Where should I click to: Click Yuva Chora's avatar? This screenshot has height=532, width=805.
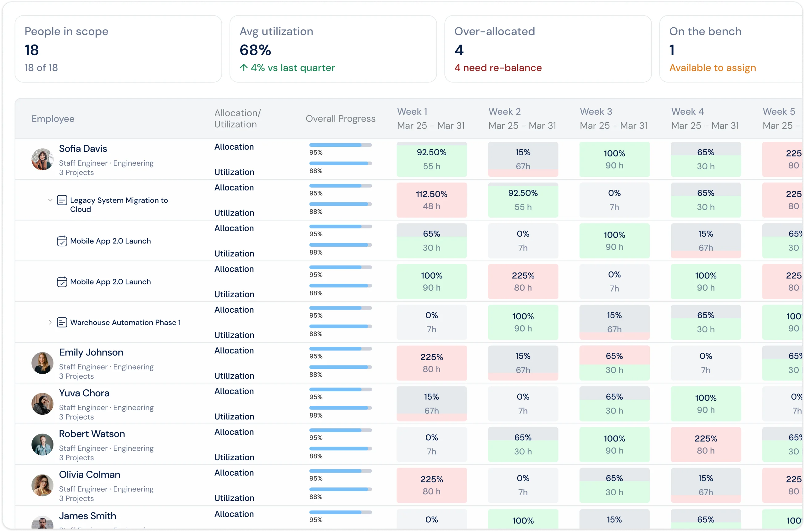tap(42, 404)
